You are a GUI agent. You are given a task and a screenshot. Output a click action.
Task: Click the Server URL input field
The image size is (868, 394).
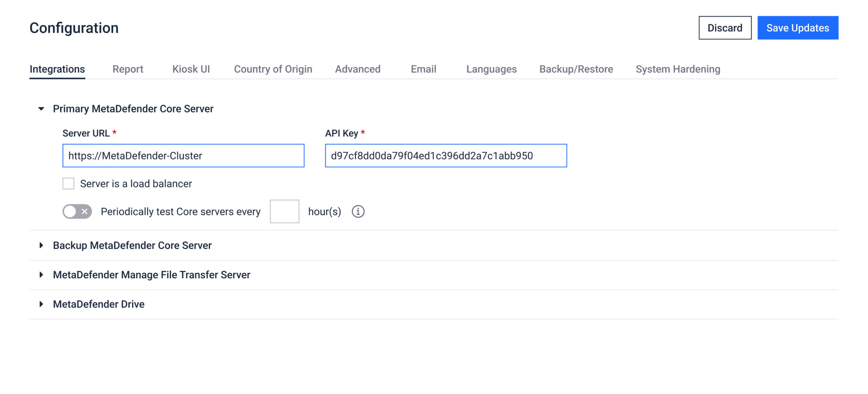point(183,156)
